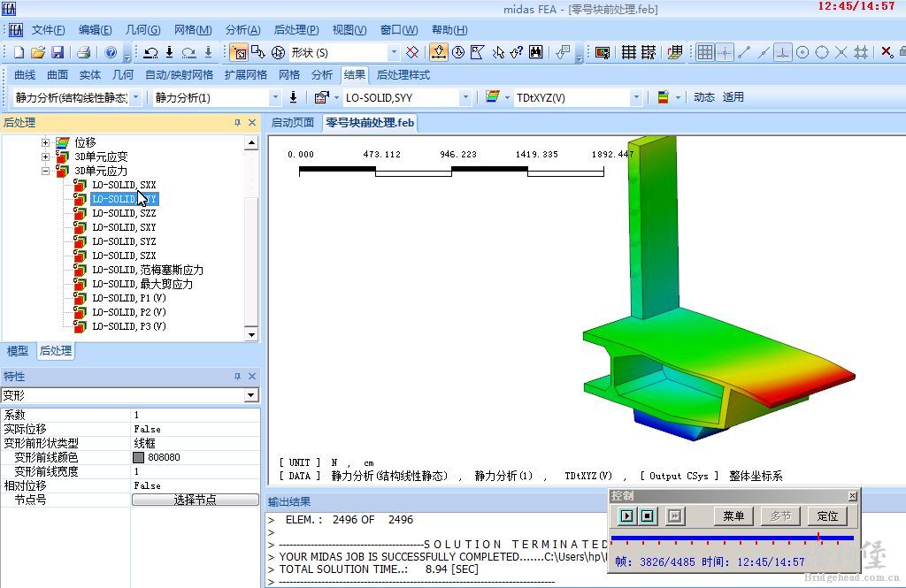Open the 静力分析(结构线性静态) analysis case dropdown

(135, 97)
